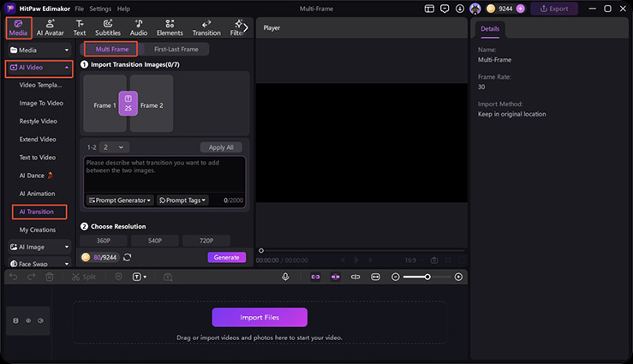Show more toolbar tabs with right chevron
633x364 pixels.
pos(246,28)
